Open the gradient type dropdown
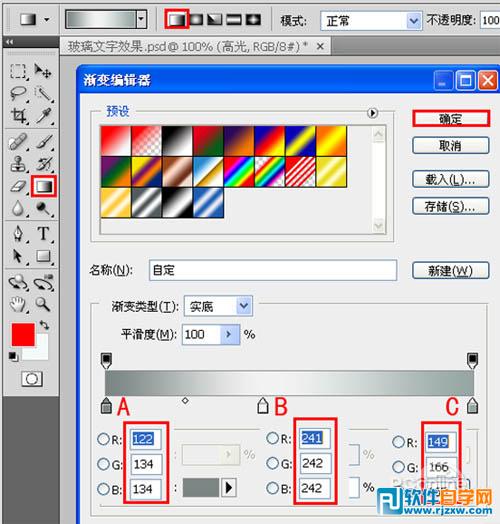This screenshot has height=524, width=500. click(244, 305)
